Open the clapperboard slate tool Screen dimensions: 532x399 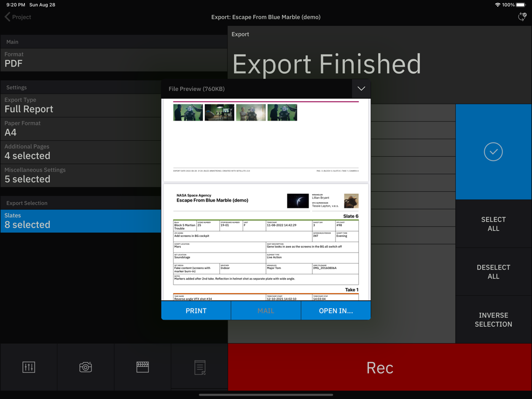[x=142, y=367]
